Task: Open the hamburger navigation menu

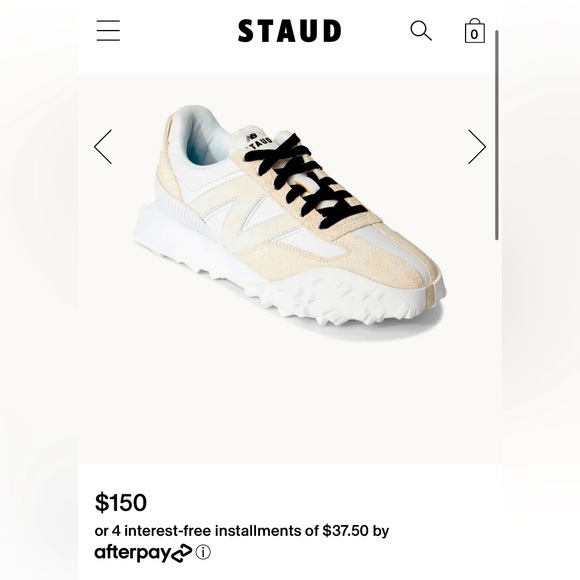Action: [108, 31]
